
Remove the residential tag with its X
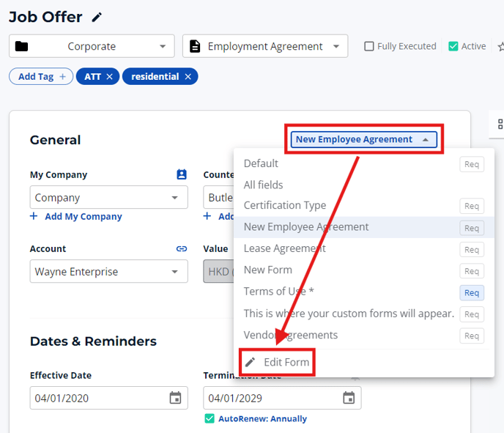coord(188,77)
